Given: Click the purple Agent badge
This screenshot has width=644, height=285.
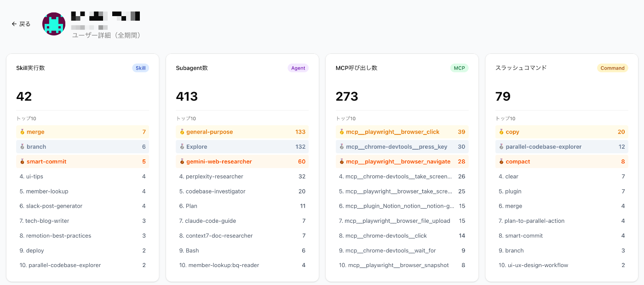Looking at the screenshot, I should coord(298,68).
